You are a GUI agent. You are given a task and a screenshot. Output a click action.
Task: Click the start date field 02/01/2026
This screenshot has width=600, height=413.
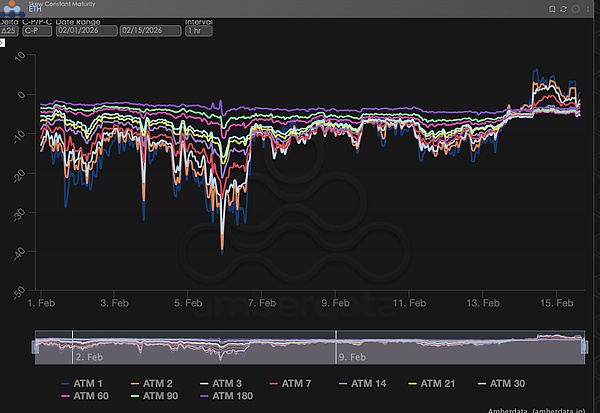[86, 30]
